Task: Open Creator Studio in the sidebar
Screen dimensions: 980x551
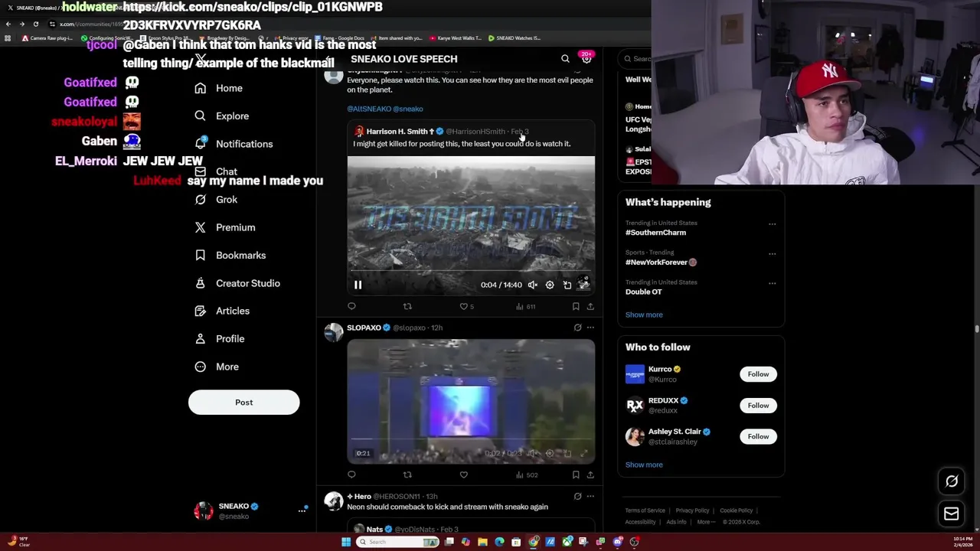Action: tap(237, 283)
